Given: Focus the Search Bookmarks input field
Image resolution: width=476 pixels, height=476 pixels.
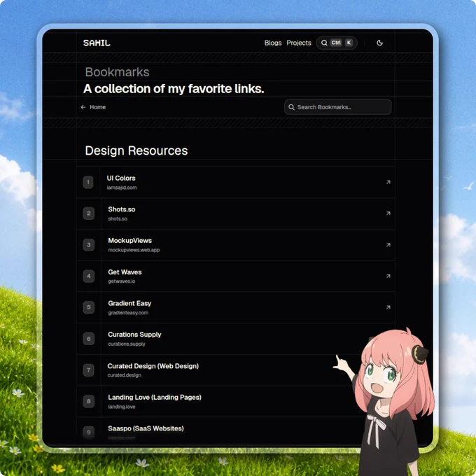Looking at the screenshot, I should tap(337, 107).
